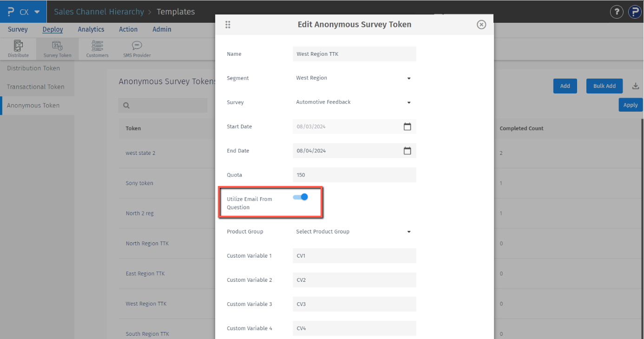Click the Bulk Add button
644x339 pixels.
[x=604, y=86]
